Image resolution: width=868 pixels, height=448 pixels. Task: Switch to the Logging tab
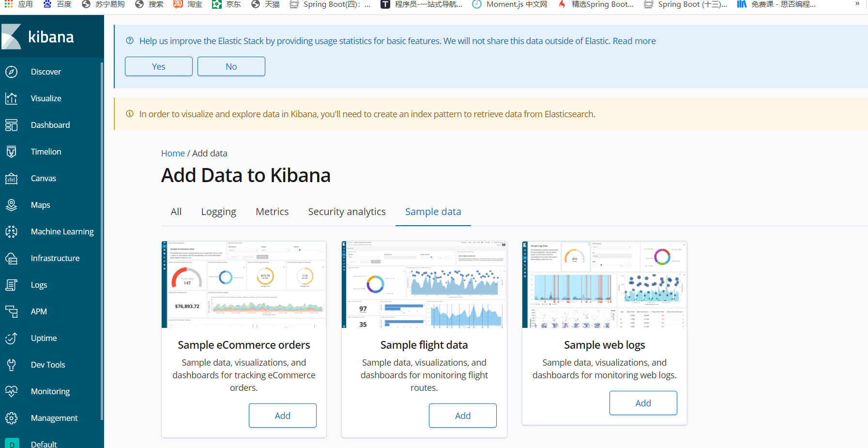[219, 212]
